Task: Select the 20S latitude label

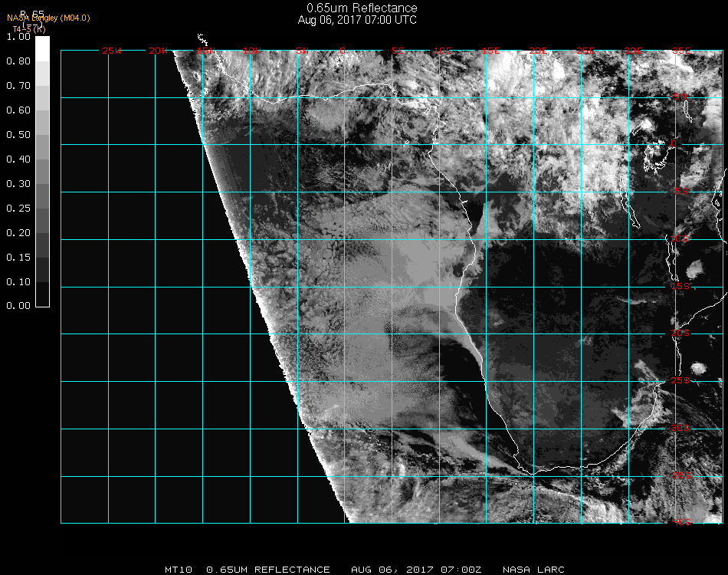Action: coord(680,333)
